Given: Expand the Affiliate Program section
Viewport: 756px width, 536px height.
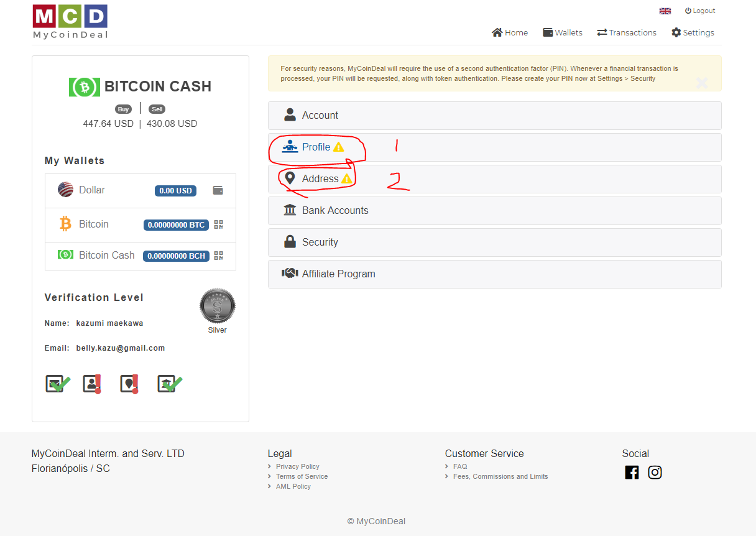Looking at the screenshot, I should pos(495,274).
